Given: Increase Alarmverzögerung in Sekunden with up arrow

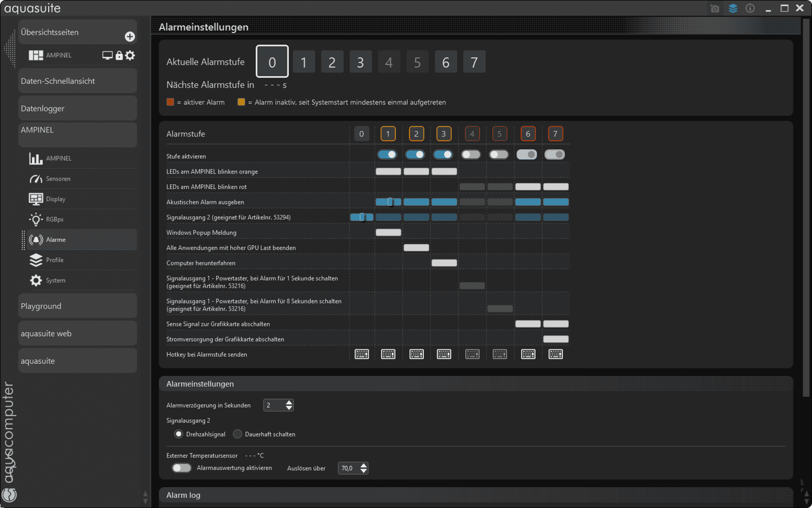Looking at the screenshot, I should [289, 402].
